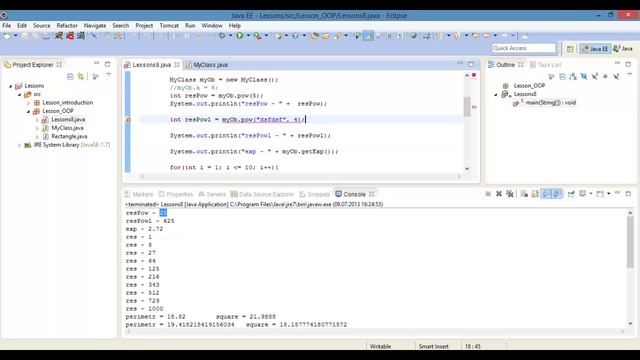Collapse the src folder node
640x360 pixels.
(x=20, y=94)
